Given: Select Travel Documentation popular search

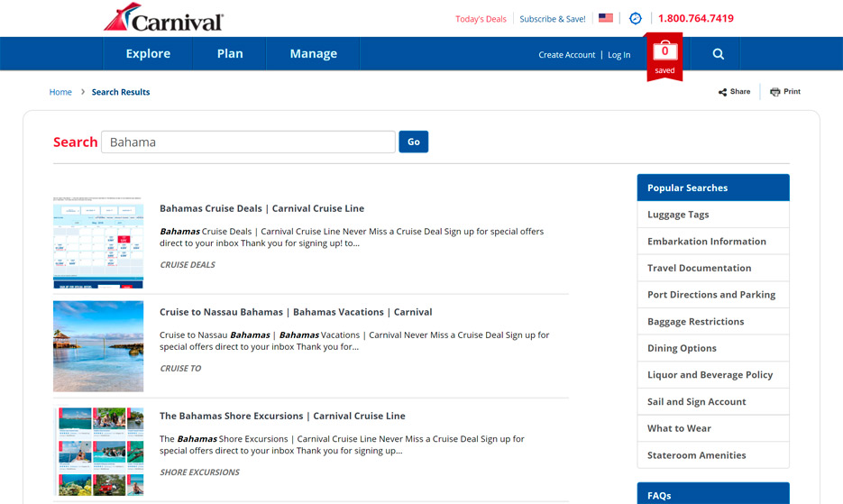Looking at the screenshot, I should tap(713, 268).
